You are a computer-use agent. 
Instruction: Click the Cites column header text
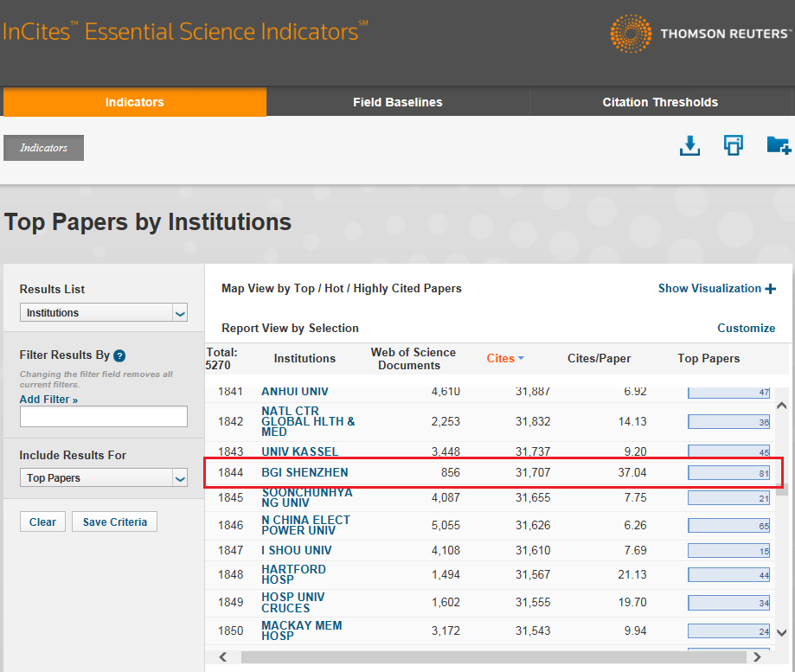(500, 358)
